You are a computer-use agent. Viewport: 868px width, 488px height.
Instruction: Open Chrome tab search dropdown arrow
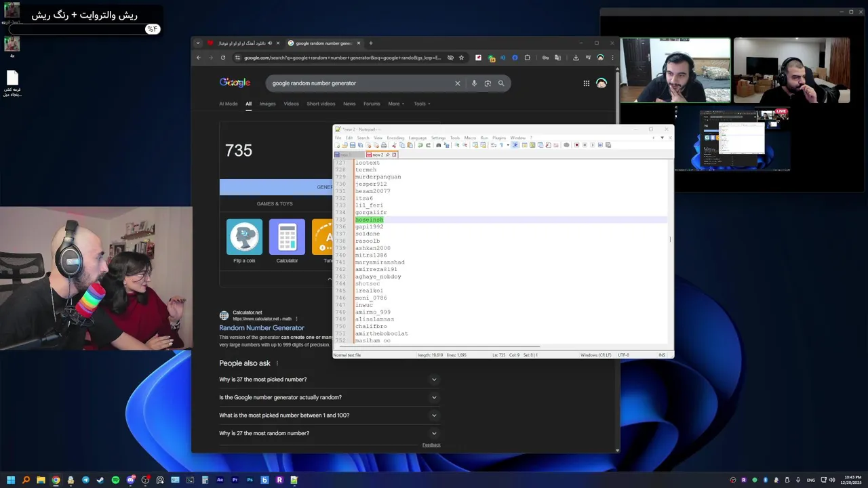198,43
